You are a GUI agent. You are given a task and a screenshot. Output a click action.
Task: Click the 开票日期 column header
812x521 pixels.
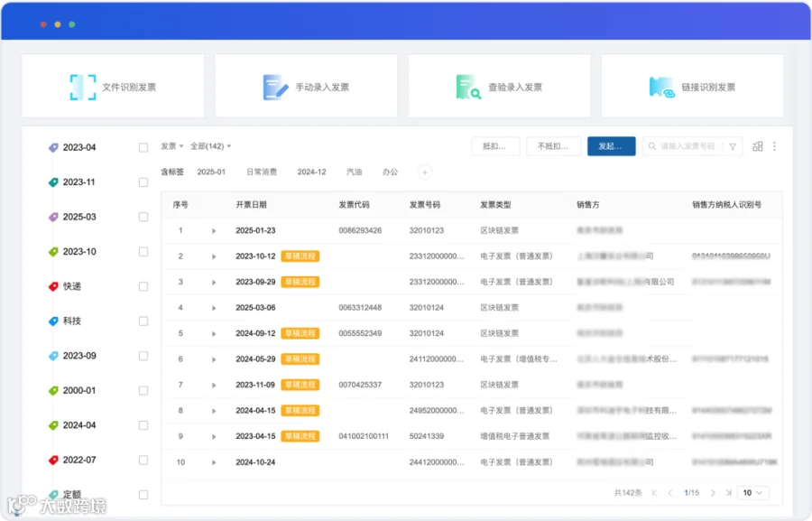251,205
